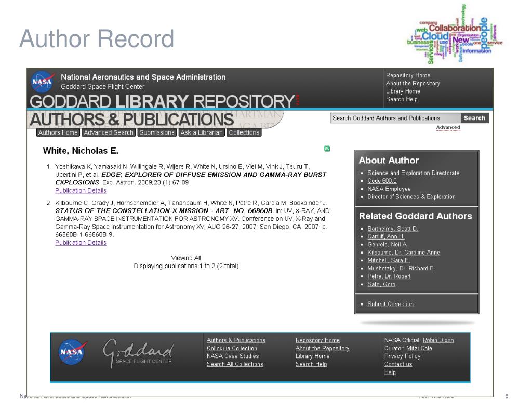Click Library Home in the footer
532x411 pixels.
pyautogui.click(x=312, y=356)
